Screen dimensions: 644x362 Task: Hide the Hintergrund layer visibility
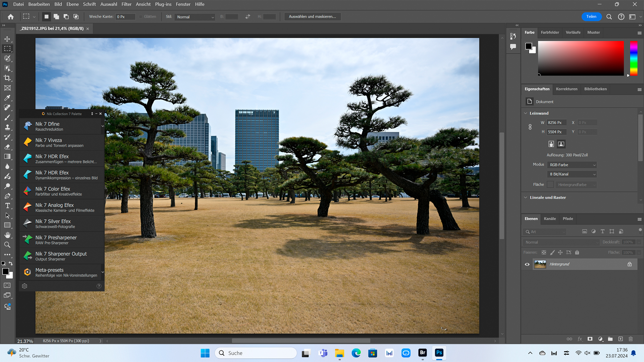click(x=527, y=264)
